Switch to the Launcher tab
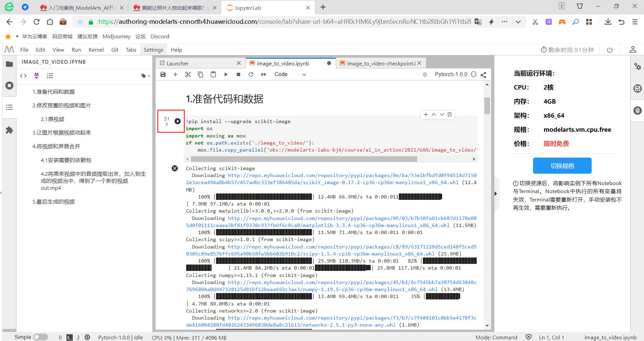 click(201, 63)
